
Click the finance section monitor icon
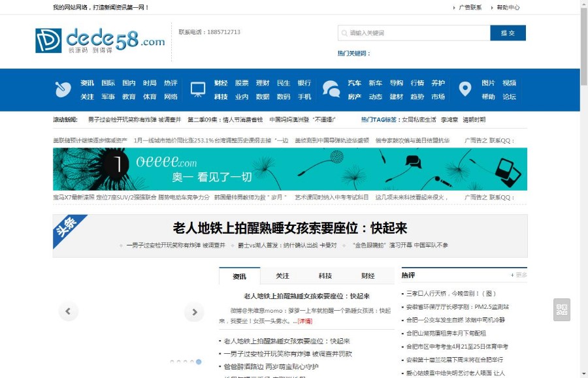click(197, 89)
